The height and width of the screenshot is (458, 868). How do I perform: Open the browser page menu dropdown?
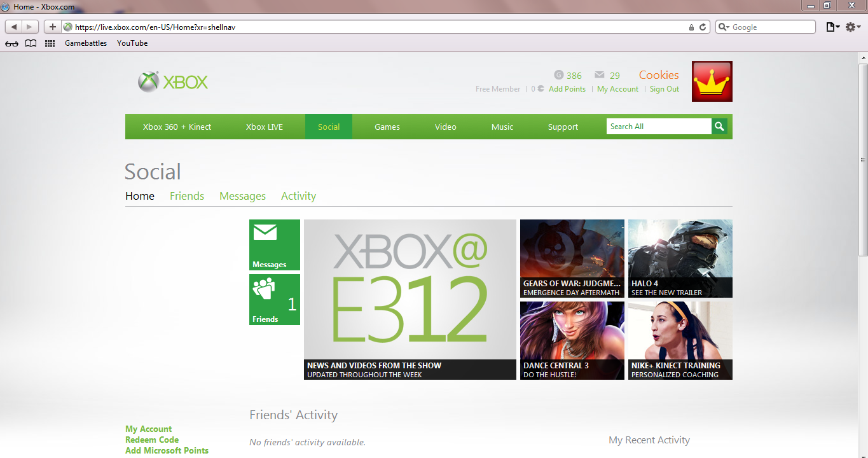[832, 27]
